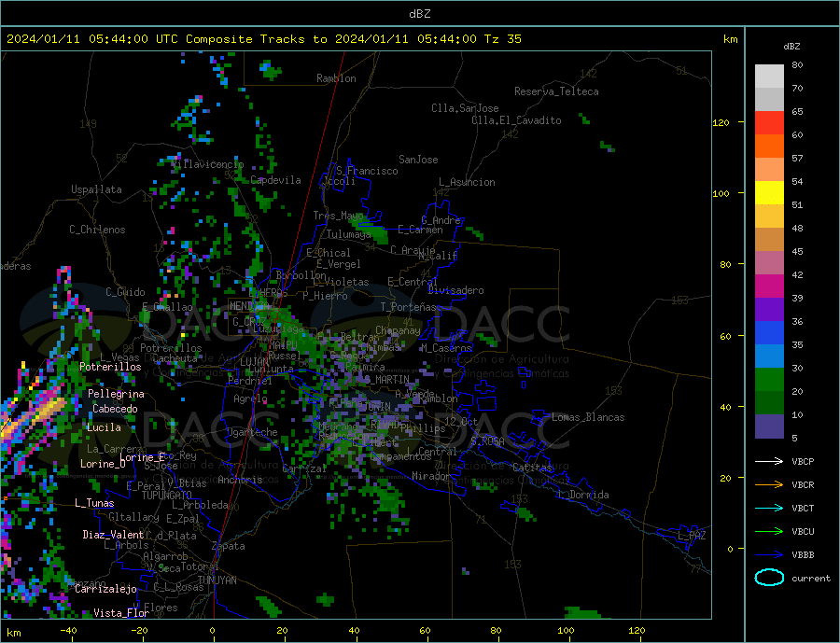Click the 'Cabecedo' map label
This screenshot has width=840, height=643.
click(x=115, y=409)
